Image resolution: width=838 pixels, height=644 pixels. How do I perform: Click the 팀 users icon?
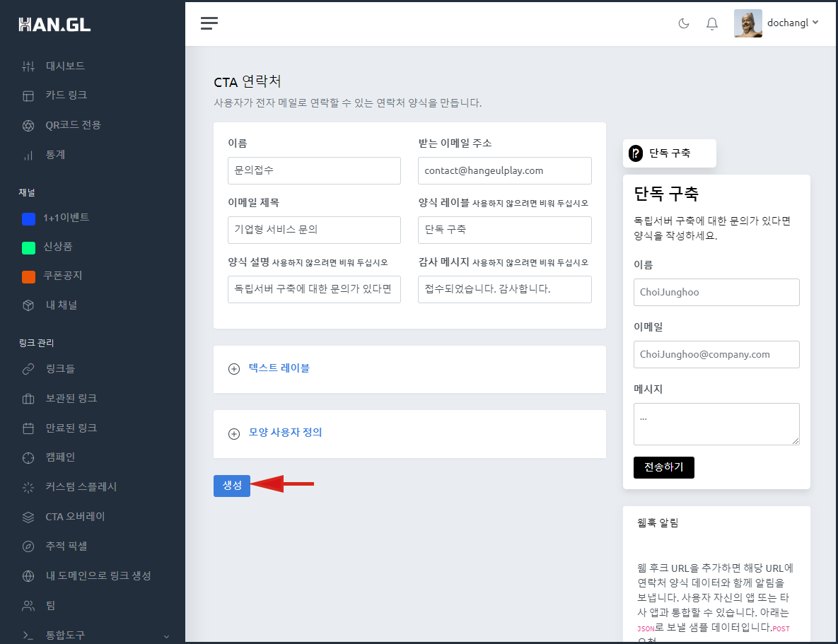click(28, 606)
